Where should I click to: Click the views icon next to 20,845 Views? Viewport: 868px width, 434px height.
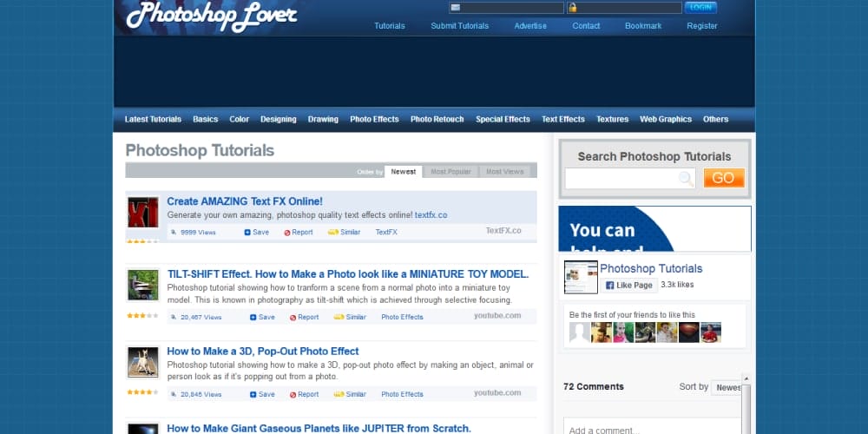click(x=174, y=395)
